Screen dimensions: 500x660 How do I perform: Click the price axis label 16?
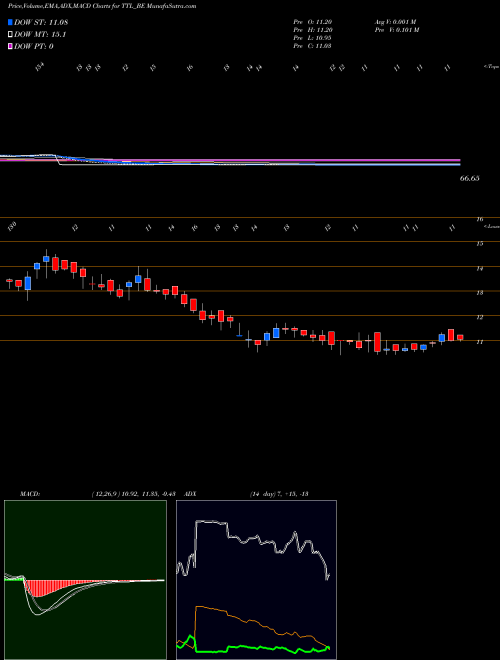point(480,219)
